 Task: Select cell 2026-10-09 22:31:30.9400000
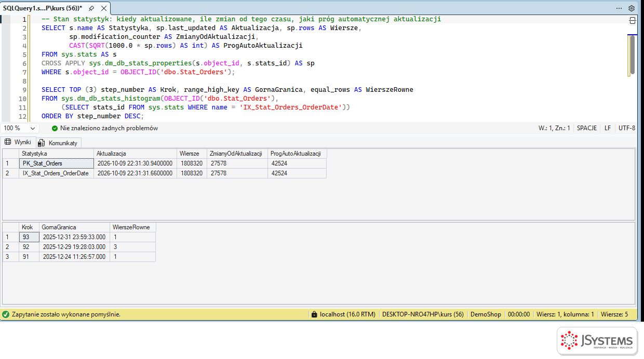pyautogui.click(x=135, y=163)
